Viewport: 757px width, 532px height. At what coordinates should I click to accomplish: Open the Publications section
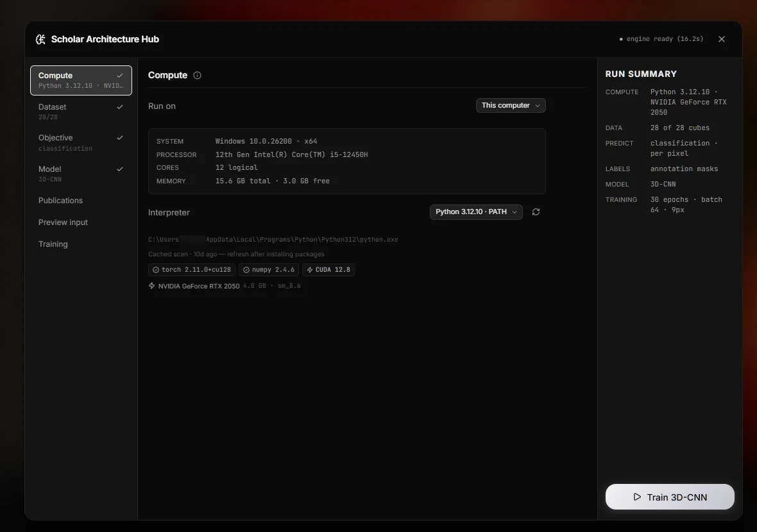coord(81,200)
